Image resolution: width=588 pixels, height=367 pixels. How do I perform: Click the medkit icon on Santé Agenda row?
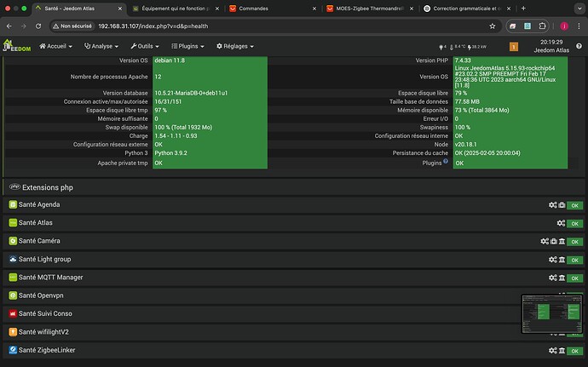pyautogui.click(x=562, y=205)
